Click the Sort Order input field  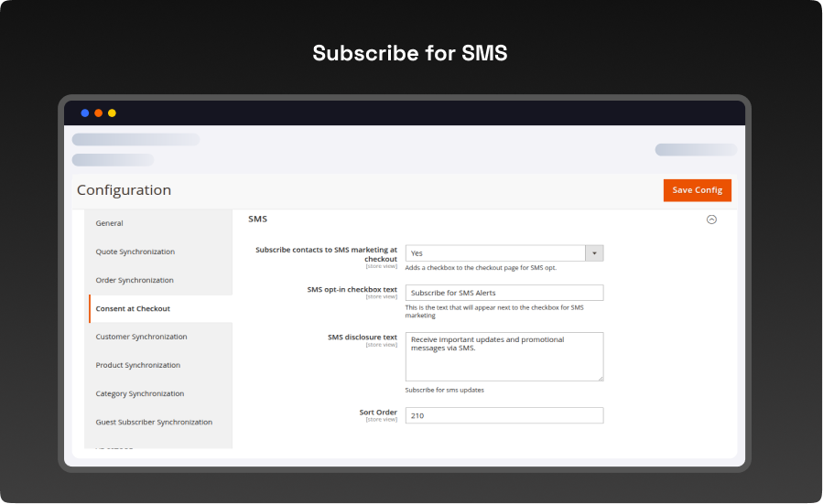[x=504, y=415]
